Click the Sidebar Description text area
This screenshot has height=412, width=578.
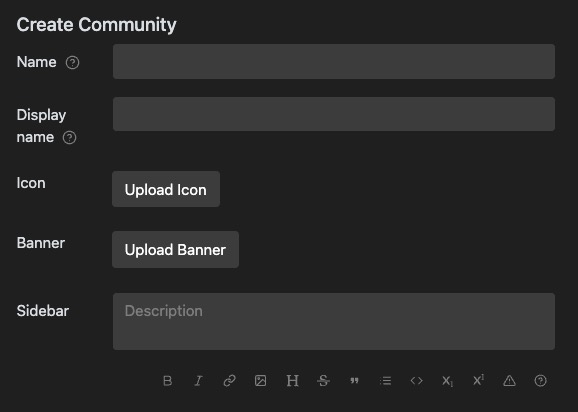pos(334,321)
